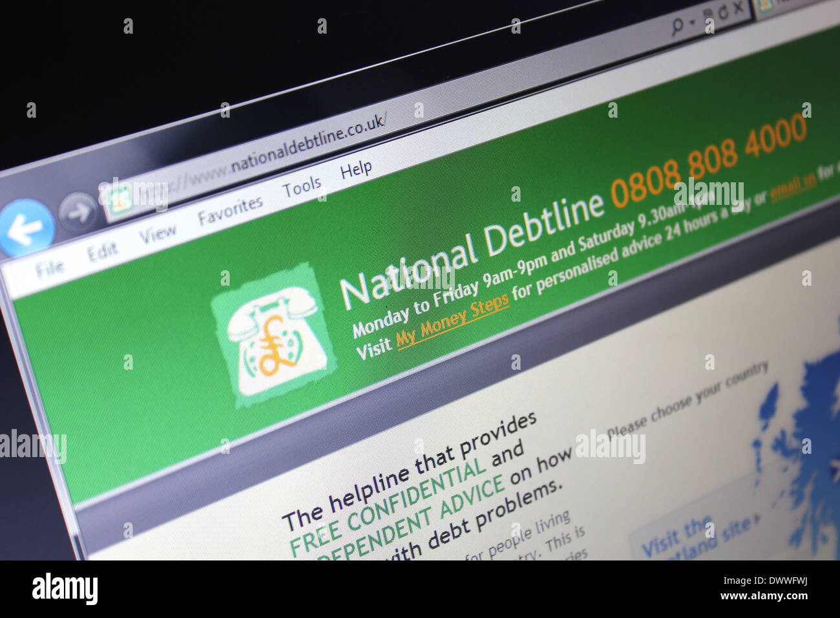The width and height of the screenshot is (840, 618).
Task: Click The helpline that provides heading
Action: point(410,471)
